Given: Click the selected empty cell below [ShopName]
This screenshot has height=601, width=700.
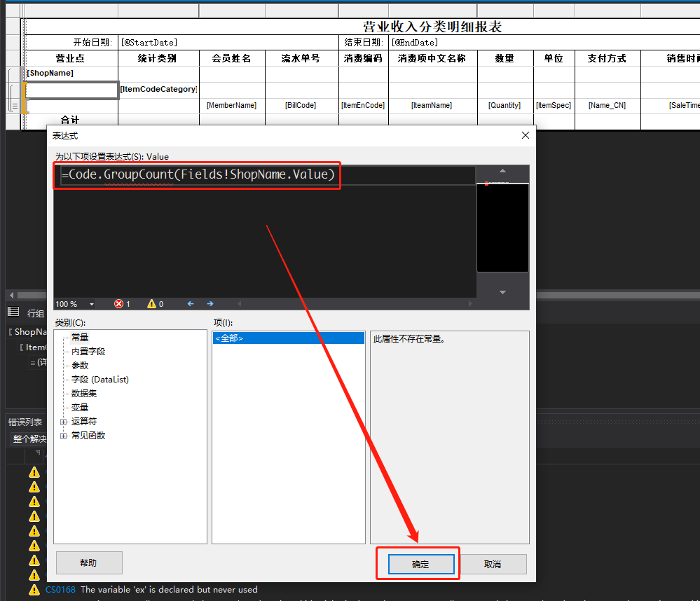Looking at the screenshot, I should (x=71, y=90).
